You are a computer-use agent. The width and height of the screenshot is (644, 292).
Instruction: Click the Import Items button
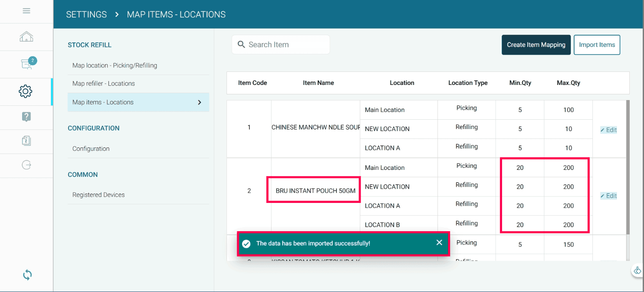597,45
